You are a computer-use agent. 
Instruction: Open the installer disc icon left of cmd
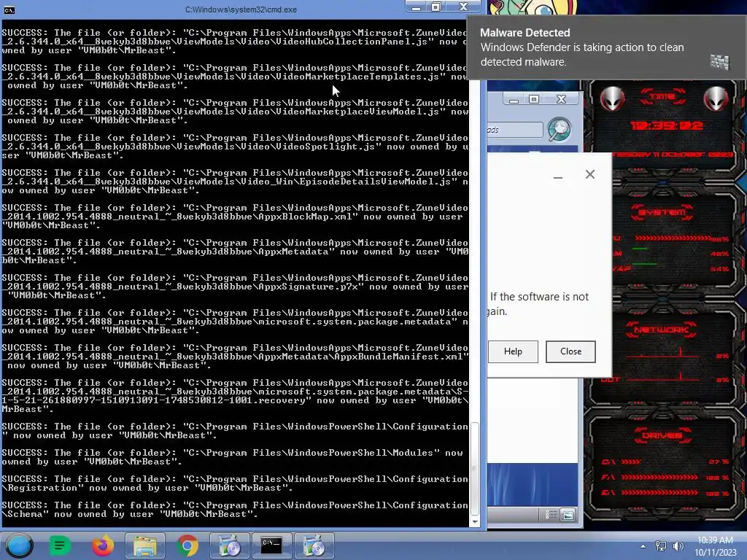(230, 545)
